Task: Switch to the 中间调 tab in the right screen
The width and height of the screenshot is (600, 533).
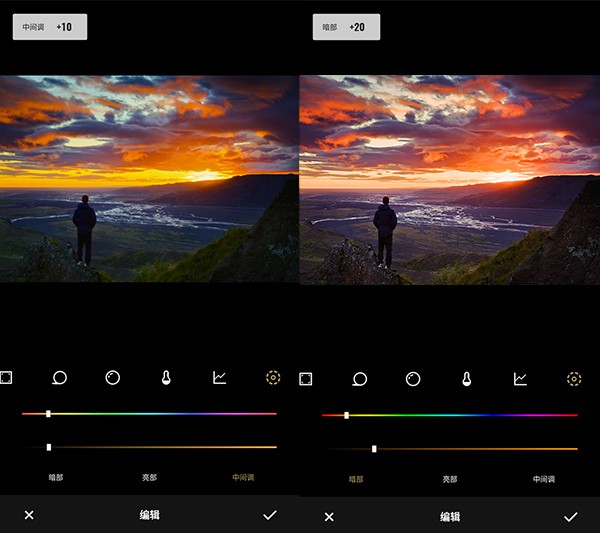Action: tap(544, 479)
